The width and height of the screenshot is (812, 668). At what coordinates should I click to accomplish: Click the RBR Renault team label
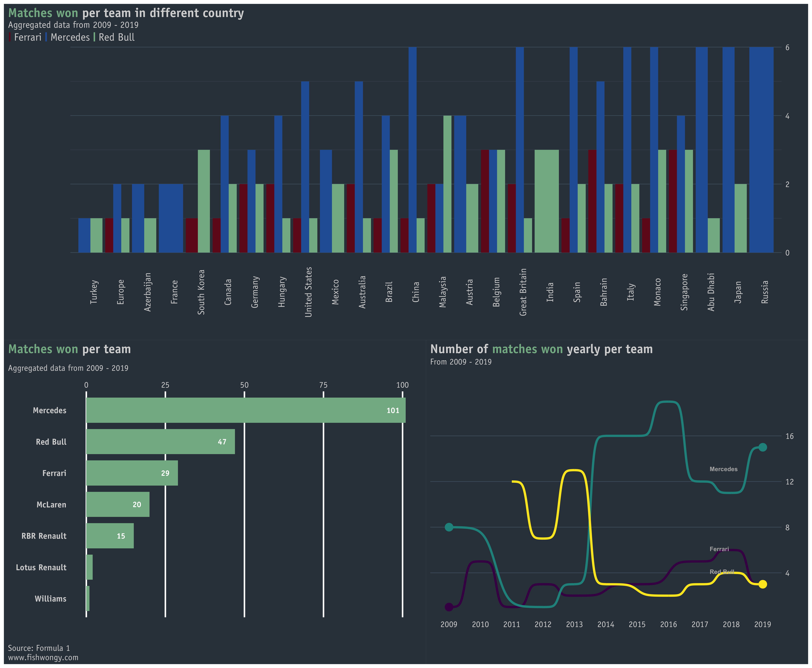click(44, 536)
